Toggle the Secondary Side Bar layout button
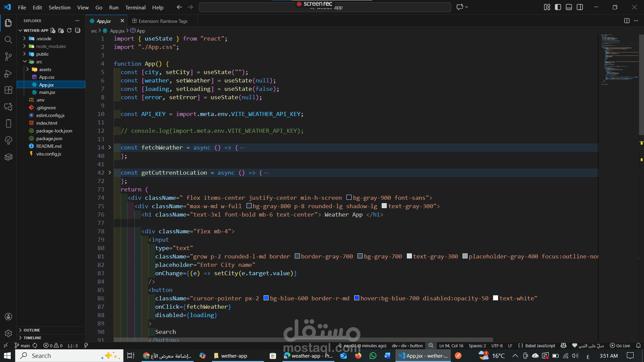This screenshot has width=644, height=362. 580,7
